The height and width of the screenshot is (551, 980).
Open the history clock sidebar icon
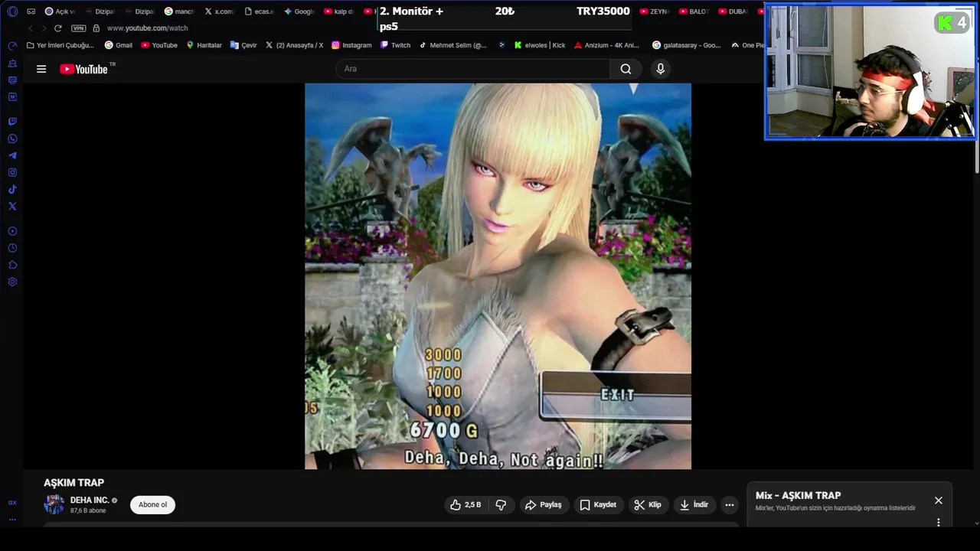tap(12, 248)
